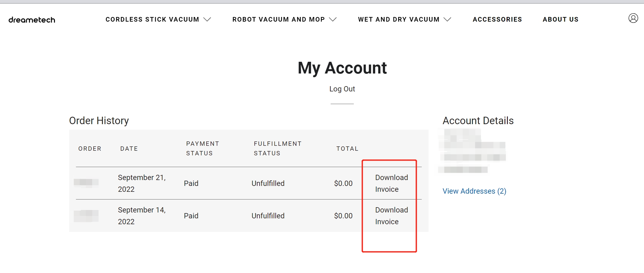This screenshot has height=273, width=644.
Task: Open the About Us page
Action: [x=561, y=19]
